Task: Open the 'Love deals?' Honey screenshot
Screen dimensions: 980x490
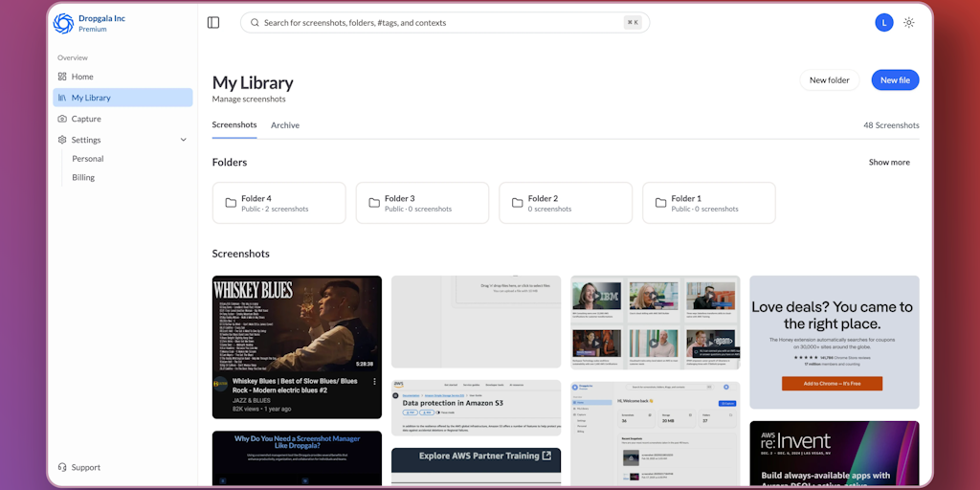Action: (x=835, y=342)
